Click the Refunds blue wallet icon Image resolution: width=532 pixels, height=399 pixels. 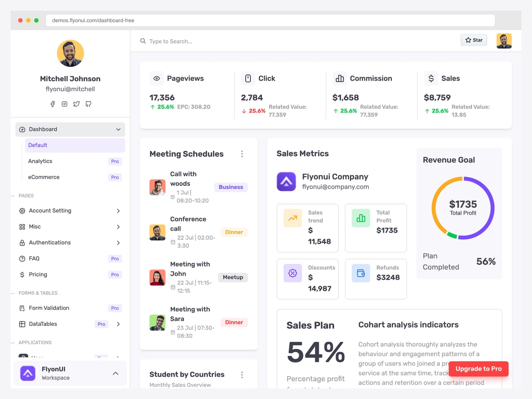[x=361, y=273]
